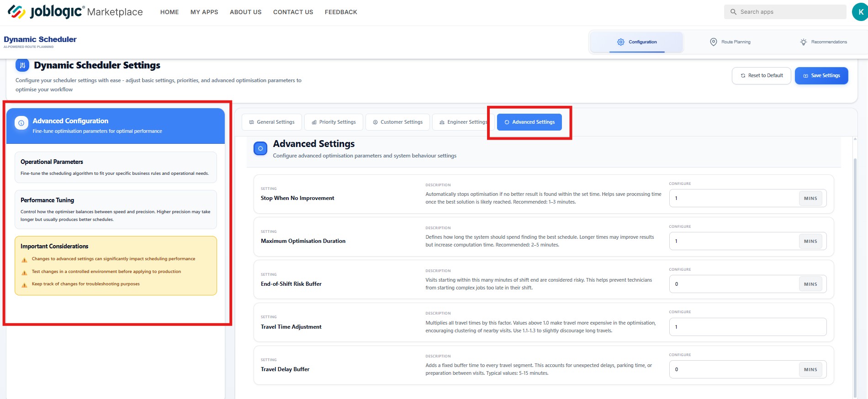Open the CONTACT US page
Viewport: 868px width, 399px height.
[x=293, y=12]
